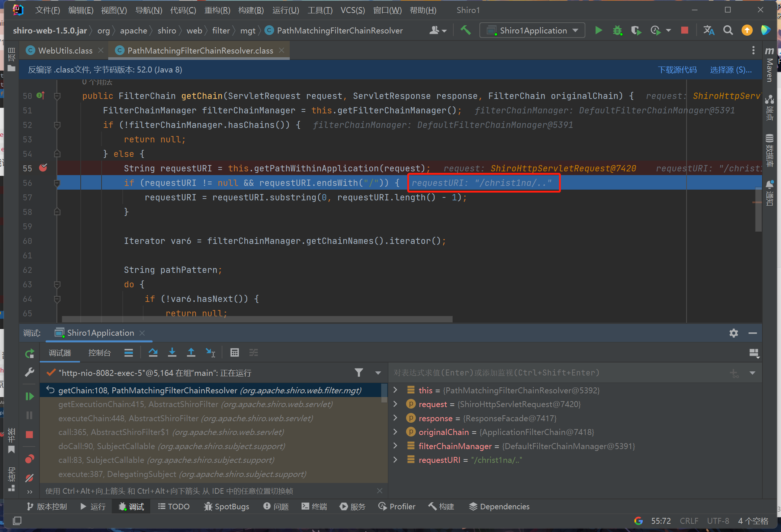Click the Search Everywhere magnifier icon
This screenshot has height=532, width=781.
pos(728,30)
